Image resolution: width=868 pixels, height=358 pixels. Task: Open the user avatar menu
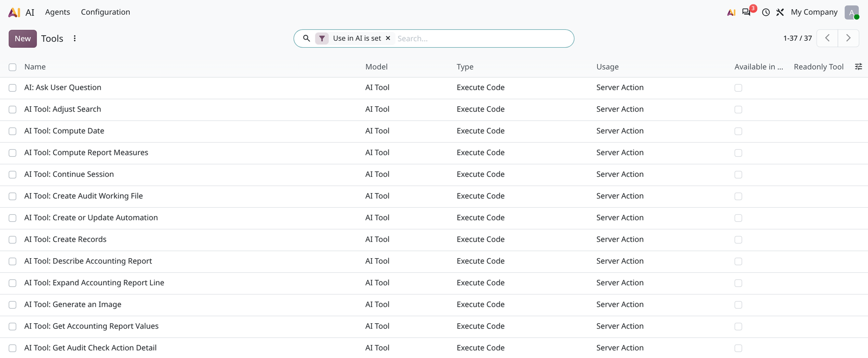pyautogui.click(x=852, y=12)
